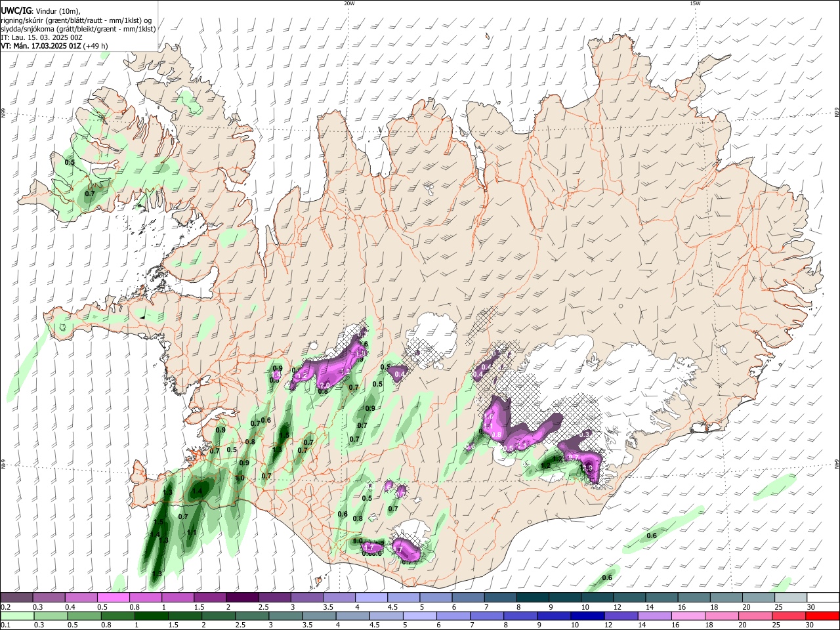This screenshot has height=630, width=840.
Task: Select the init time 'IT: Lau. 15. 03. 2025 00Z'
Action: 41,37
